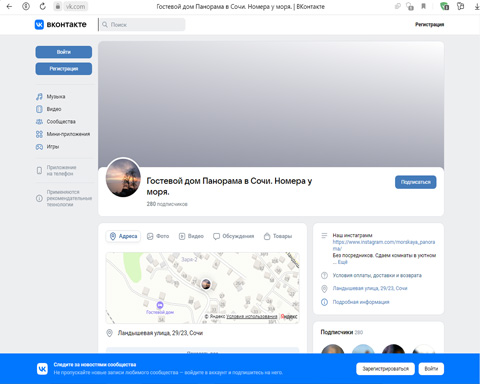The height and width of the screenshot is (384, 480).
Task: Click the second subscriber avatar
Action: [363, 349]
